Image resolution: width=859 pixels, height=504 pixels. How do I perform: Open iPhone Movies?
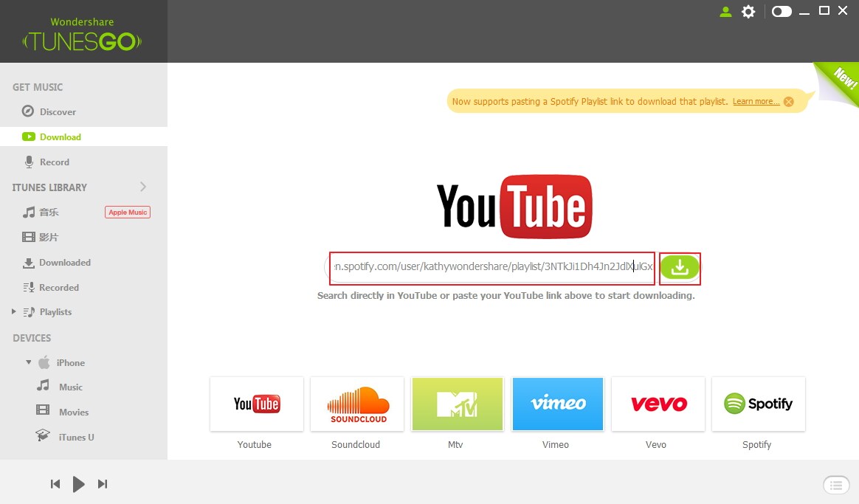[x=73, y=412]
